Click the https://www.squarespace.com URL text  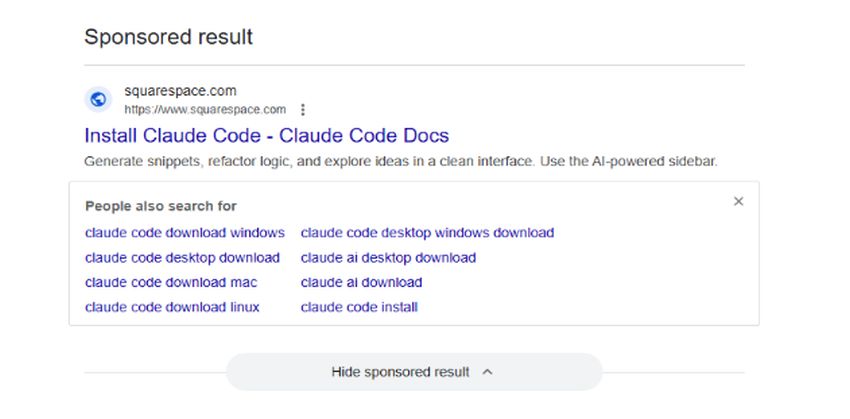point(205,109)
